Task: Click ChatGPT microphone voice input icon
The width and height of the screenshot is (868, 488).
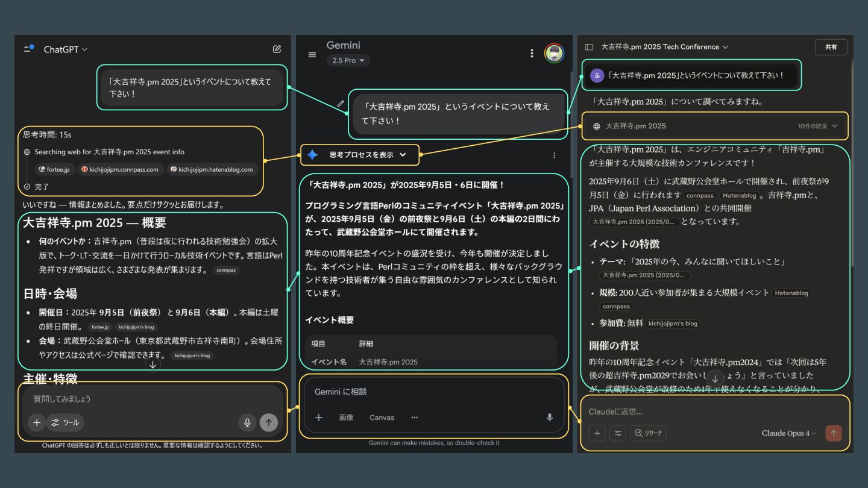Action: pyautogui.click(x=247, y=422)
